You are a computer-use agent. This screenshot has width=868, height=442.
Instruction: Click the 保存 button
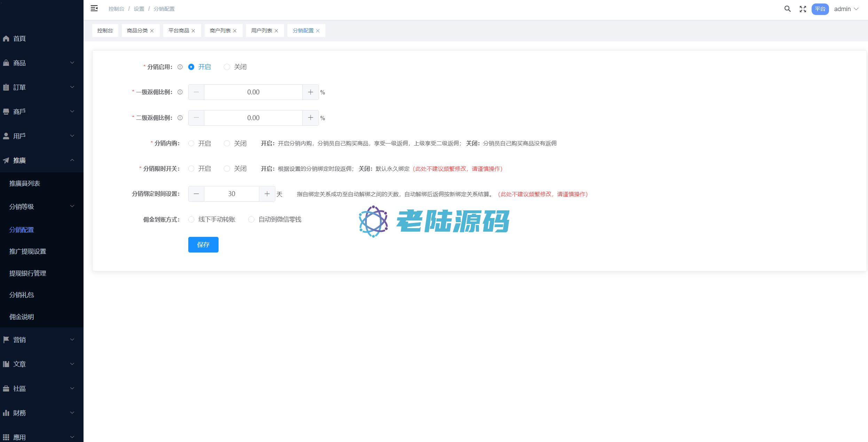[203, 245]
